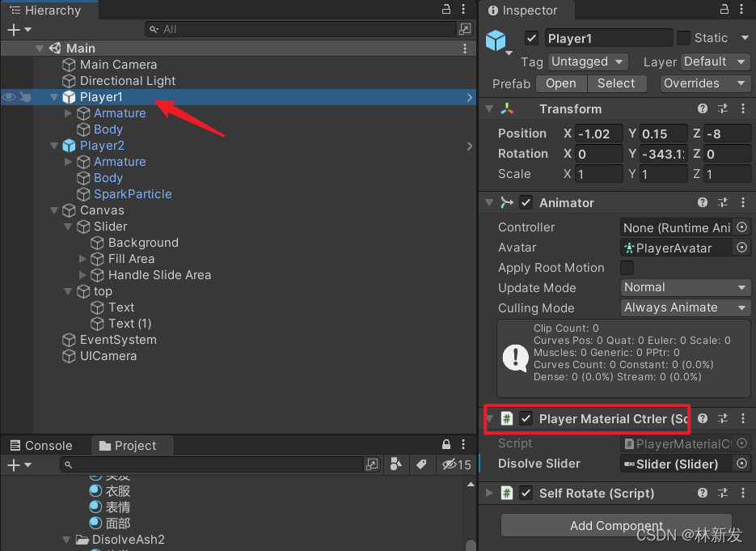
Task: Click Prefab Select button
Action: [617, 83]
